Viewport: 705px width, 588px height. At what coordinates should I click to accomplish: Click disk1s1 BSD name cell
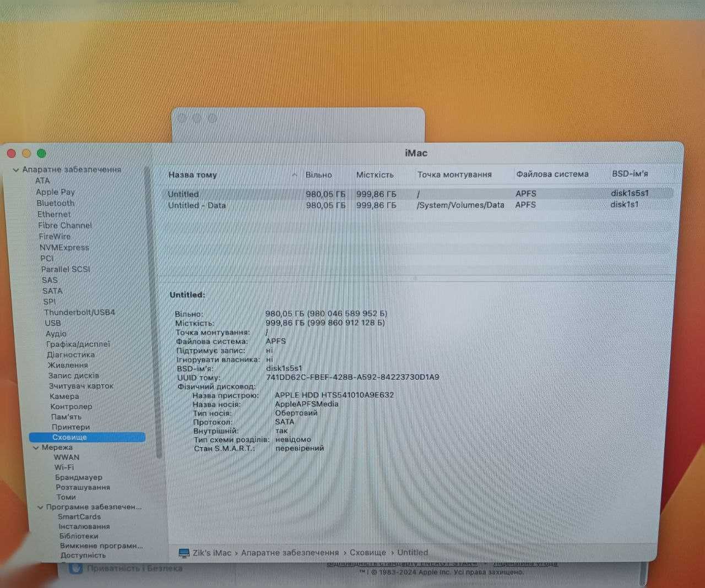[x=625, y=204]
